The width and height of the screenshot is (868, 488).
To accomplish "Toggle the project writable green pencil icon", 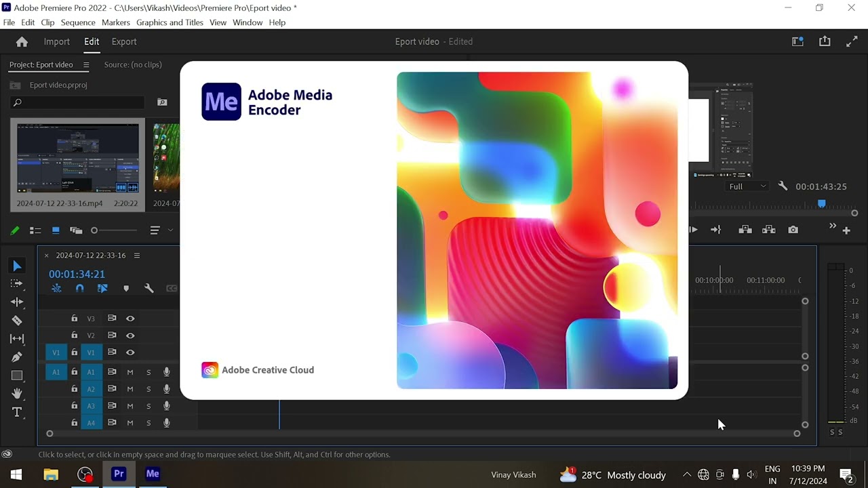I will coord(15,230).
